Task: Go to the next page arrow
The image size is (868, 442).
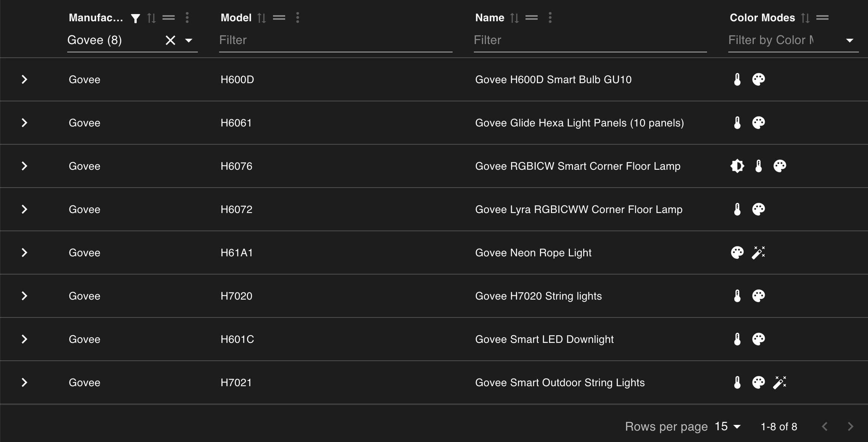Action: [851, 426]
